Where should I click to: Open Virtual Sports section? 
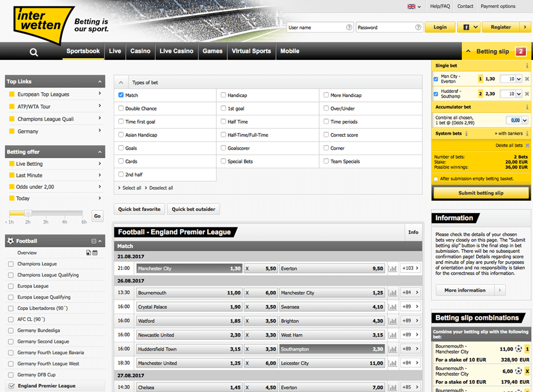click(252, 51)
